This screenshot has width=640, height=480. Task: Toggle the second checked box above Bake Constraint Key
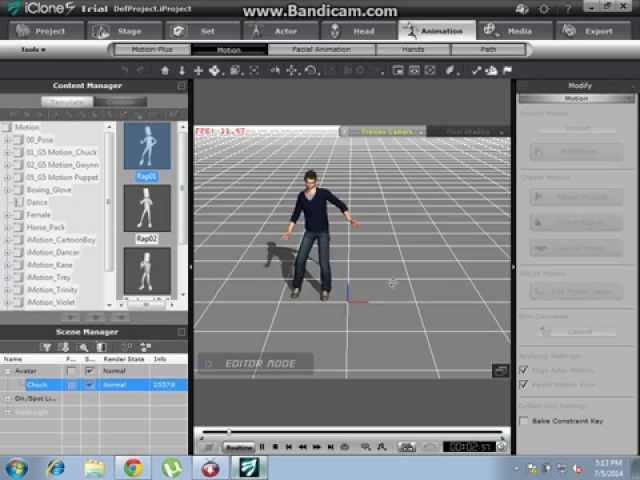[524, 384]
